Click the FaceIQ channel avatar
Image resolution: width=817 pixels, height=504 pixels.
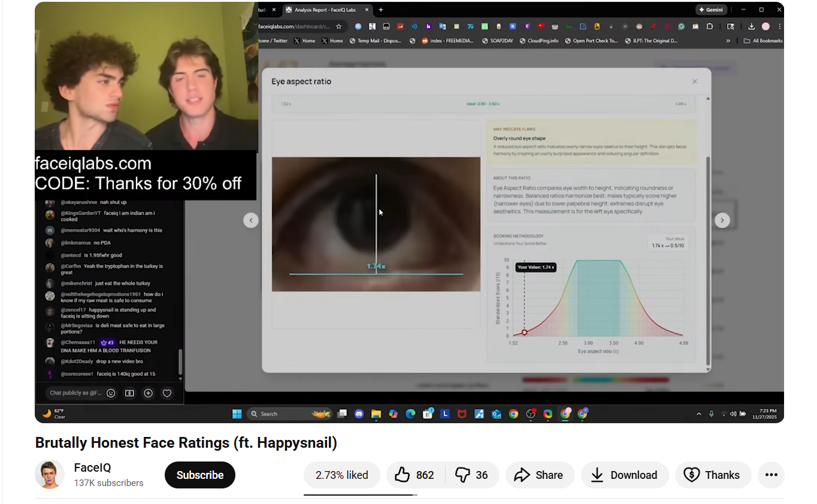click(x=50, y=475)
